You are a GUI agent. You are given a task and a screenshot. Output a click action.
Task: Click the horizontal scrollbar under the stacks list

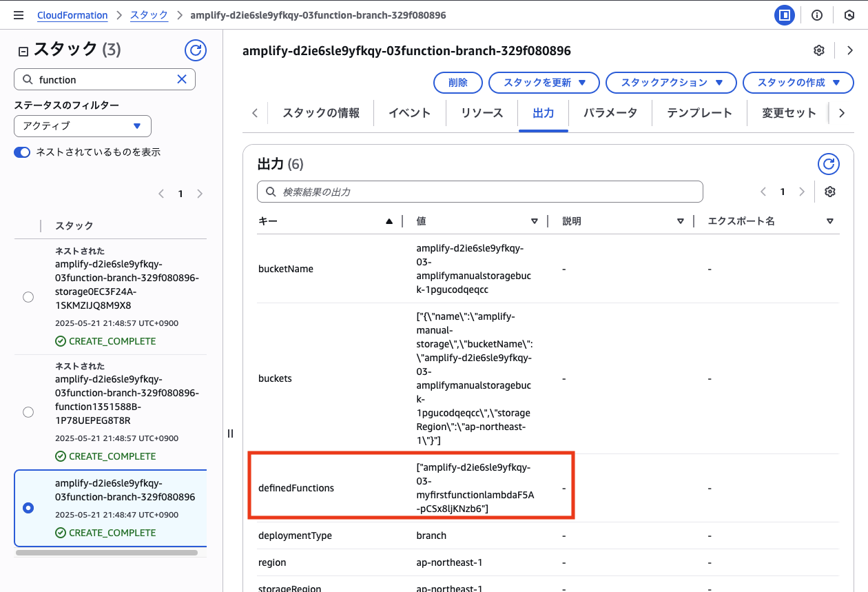click(106, 552)
